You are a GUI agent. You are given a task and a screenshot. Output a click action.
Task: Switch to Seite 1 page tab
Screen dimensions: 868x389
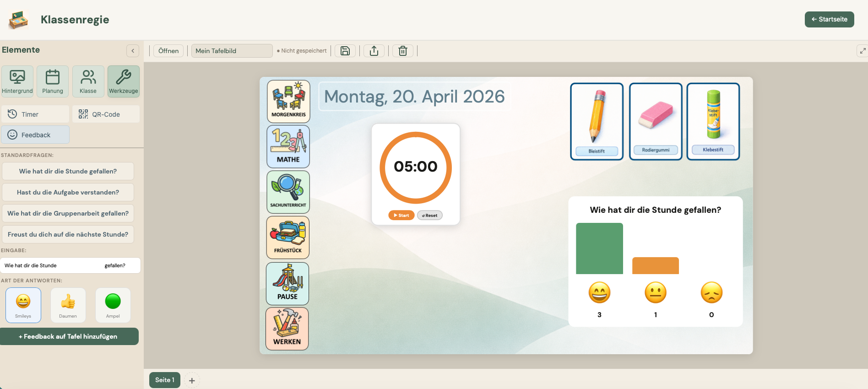click(165, 380)
